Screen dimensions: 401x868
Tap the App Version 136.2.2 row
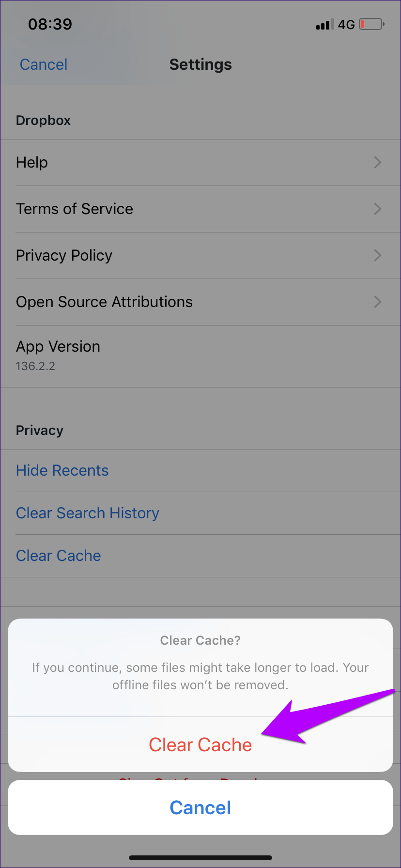pos(58,356)
